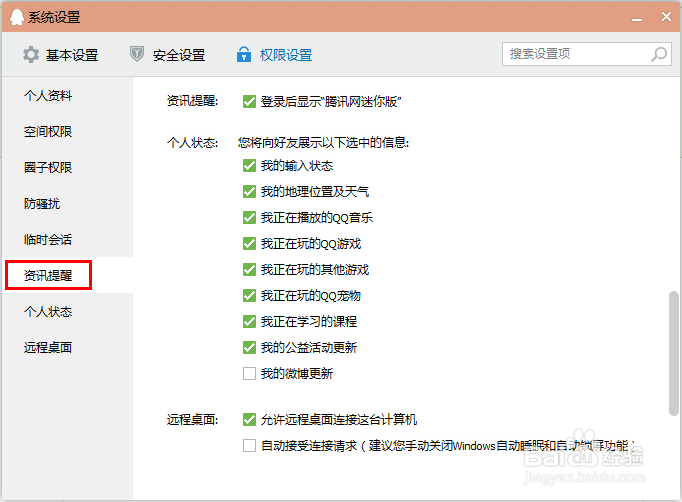Uncheck 我正在播放的QQ音乐
The width and height of the screenshot is (682, 502).
[x=249, y=218]
